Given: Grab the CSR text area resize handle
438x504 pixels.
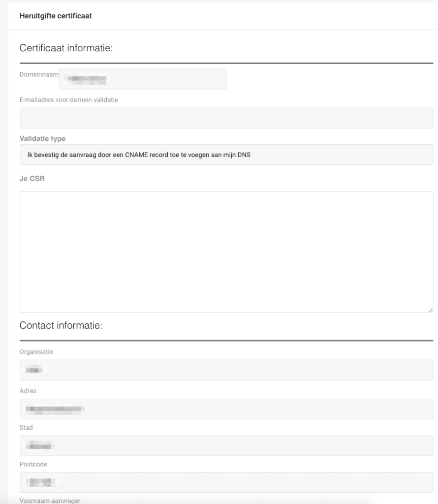Looking at the screenshot, I should coord(431,310).
